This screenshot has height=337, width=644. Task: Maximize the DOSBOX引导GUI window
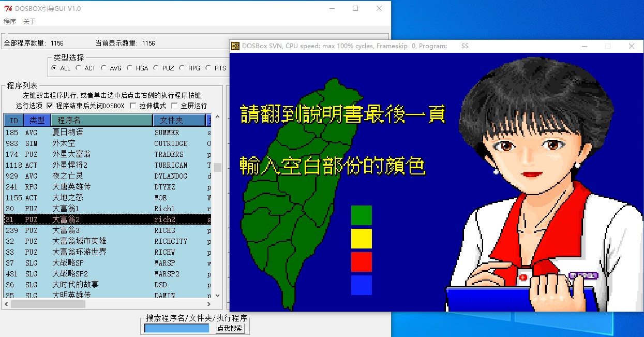(355, 8)
